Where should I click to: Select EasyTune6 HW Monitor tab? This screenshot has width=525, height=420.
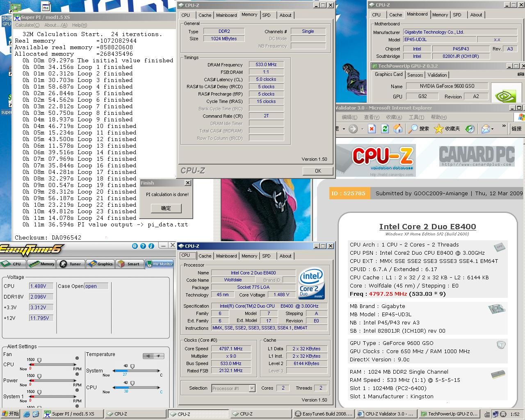click(159, 264)
